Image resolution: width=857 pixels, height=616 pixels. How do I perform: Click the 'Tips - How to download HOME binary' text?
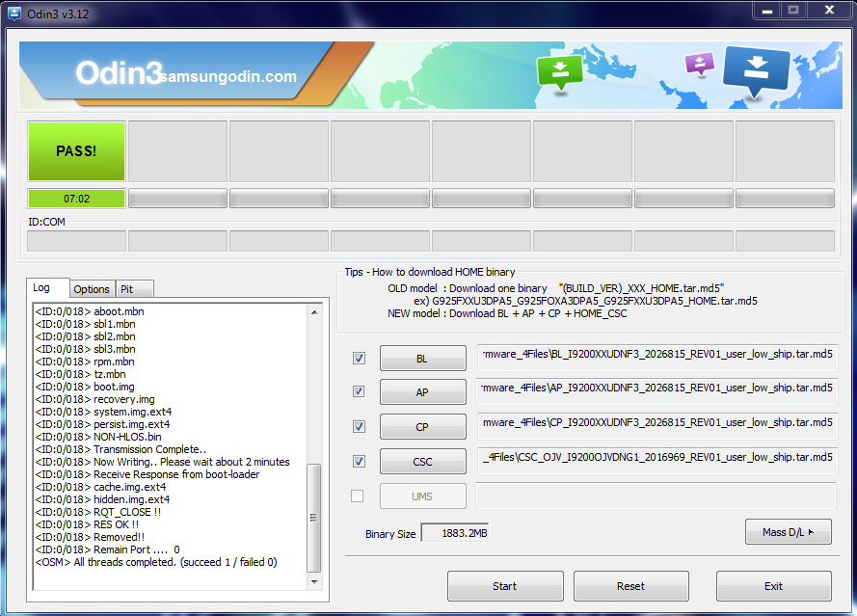[x=430, y=272]
